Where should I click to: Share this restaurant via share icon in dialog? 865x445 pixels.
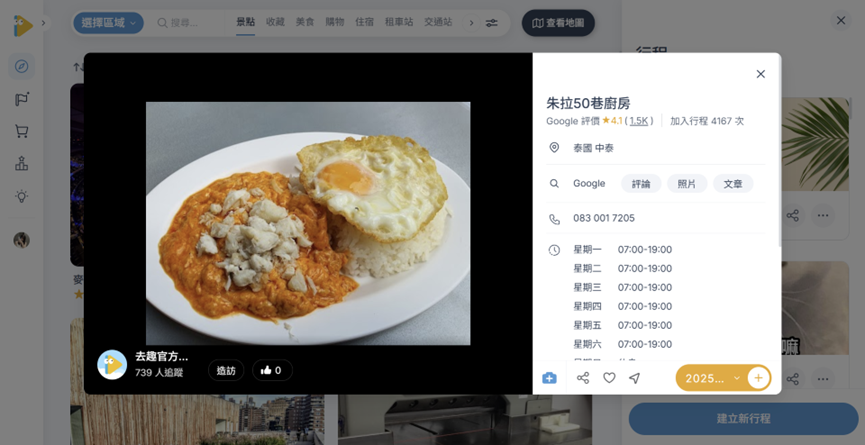click(x=583, y=378)
